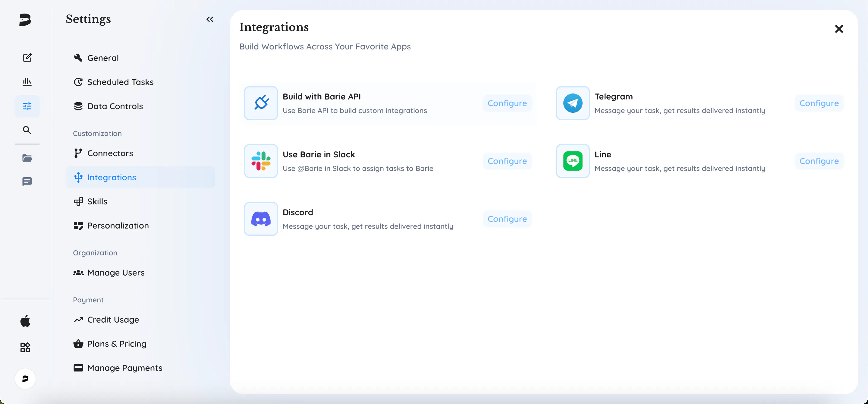868x404 pixels.
Task: Click the 'Discord' card title
Action: point(298,213)
